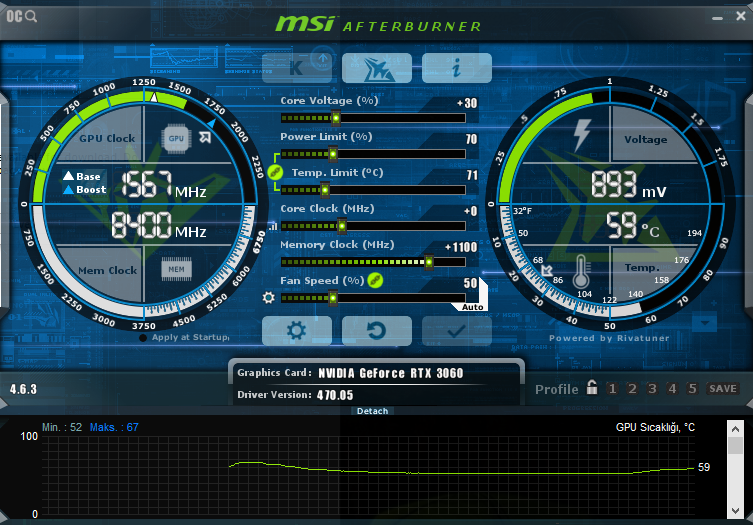Click the MEM chip icon
Viewport: 753px width, 525px height.
click(176, 269)
